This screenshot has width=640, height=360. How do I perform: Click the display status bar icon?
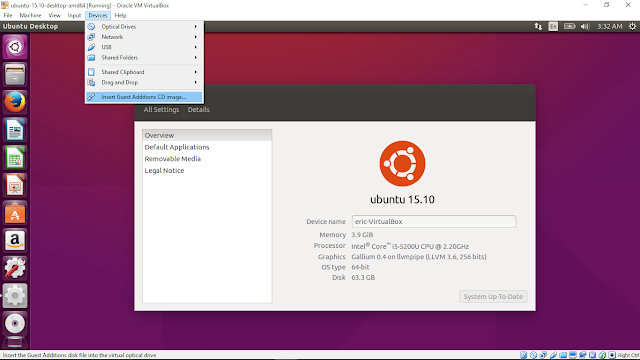[x=573, y=355]
